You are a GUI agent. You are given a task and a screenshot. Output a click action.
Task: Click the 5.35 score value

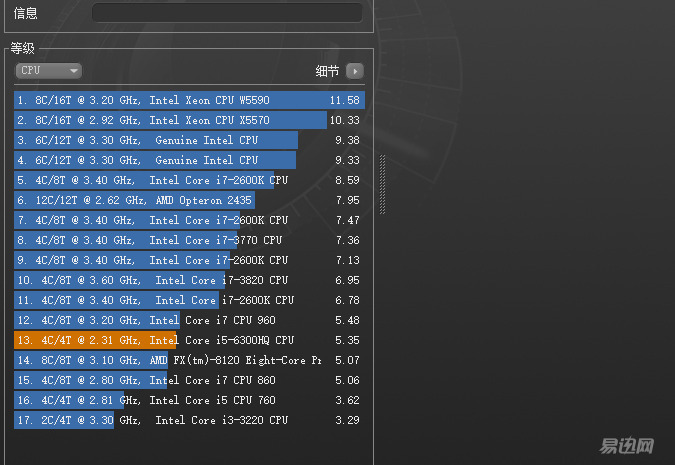pos(347,340)
